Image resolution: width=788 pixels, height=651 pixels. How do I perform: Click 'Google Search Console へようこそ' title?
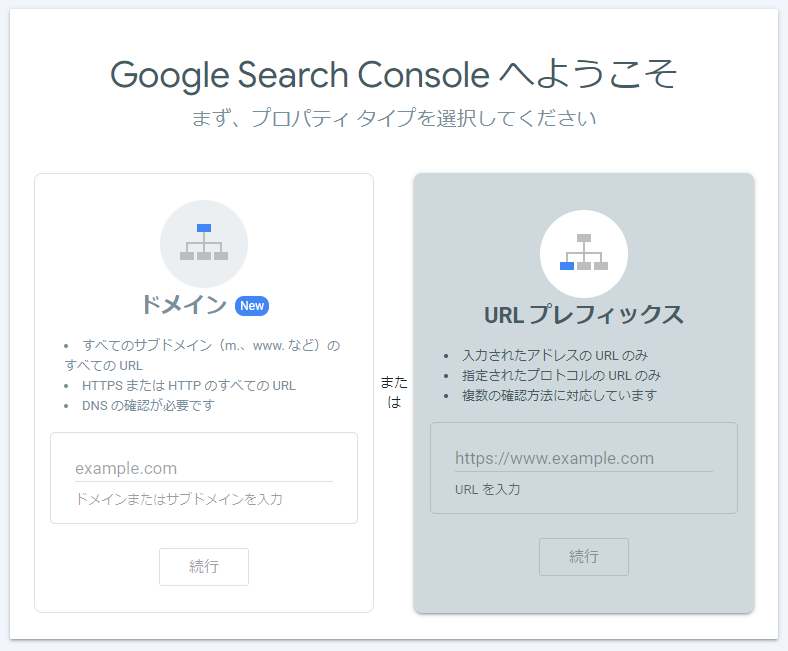click(393, 74)
